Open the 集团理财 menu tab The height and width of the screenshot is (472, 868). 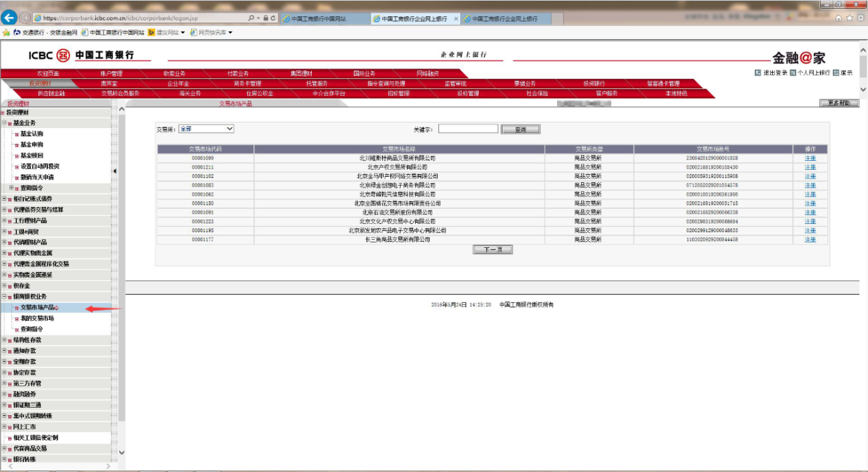[x=301, y=73]
